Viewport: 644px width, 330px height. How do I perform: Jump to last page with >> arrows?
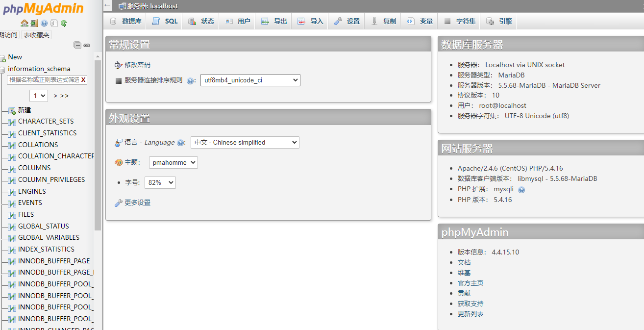tap(64, 96)
